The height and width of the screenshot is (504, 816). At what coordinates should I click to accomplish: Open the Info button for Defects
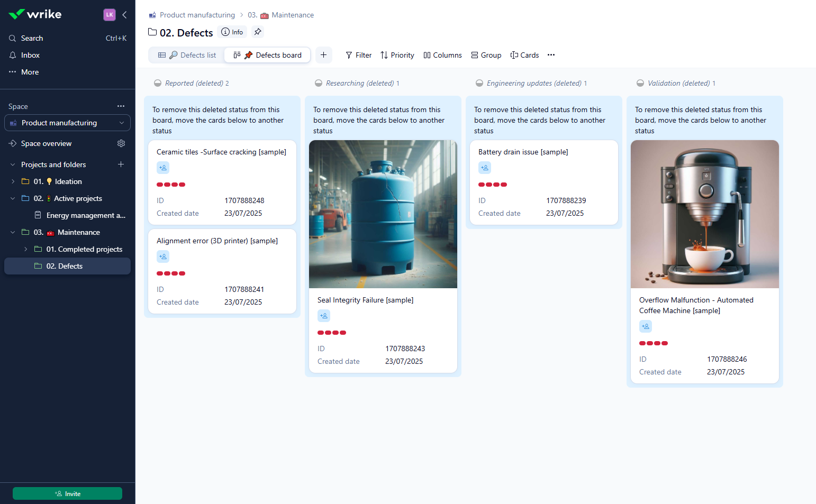232,32
